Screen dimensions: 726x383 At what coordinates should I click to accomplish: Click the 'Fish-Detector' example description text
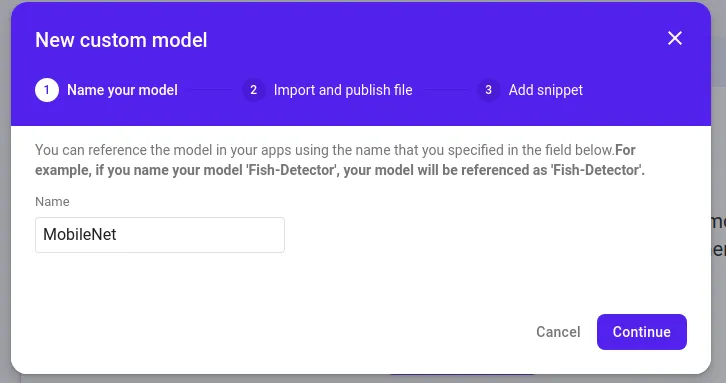pyautogui.click(x=339, y=160)
